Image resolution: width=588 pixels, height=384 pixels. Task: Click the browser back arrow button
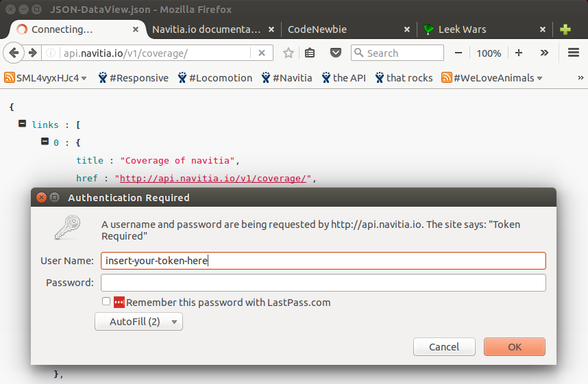point(14,53)
